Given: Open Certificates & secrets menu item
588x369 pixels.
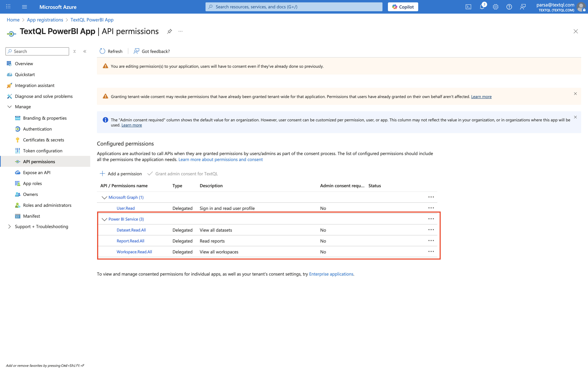Looking at the screenshot, I should 43,140.
